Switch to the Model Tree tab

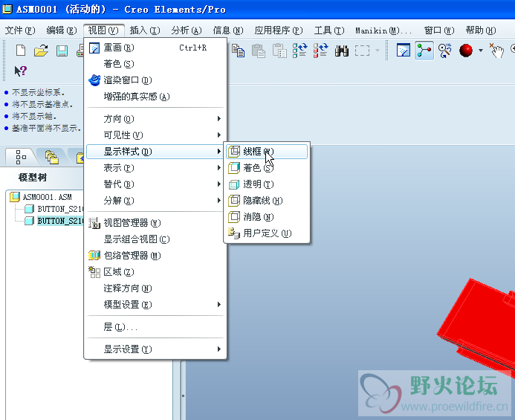coord(21,158)
